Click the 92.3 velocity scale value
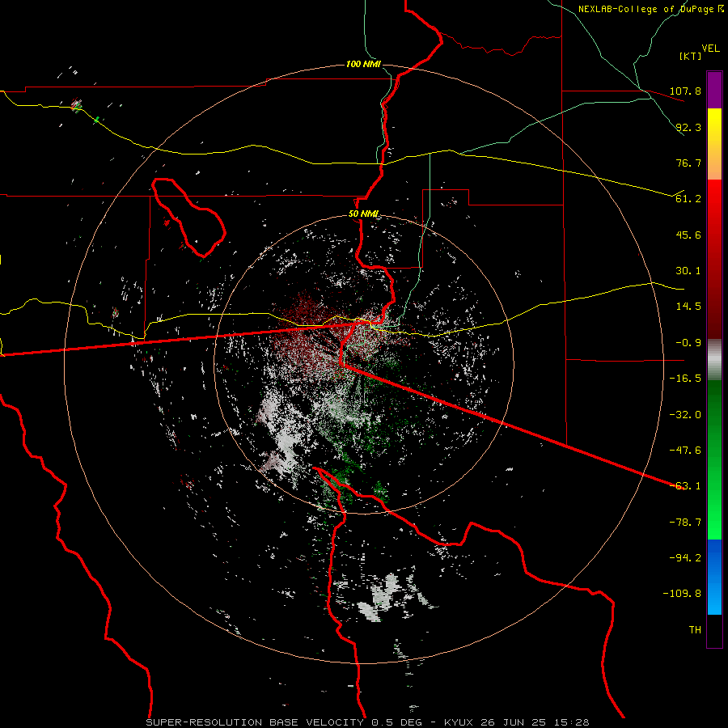This screenshot has height=728, width=728. pos(688,127)
